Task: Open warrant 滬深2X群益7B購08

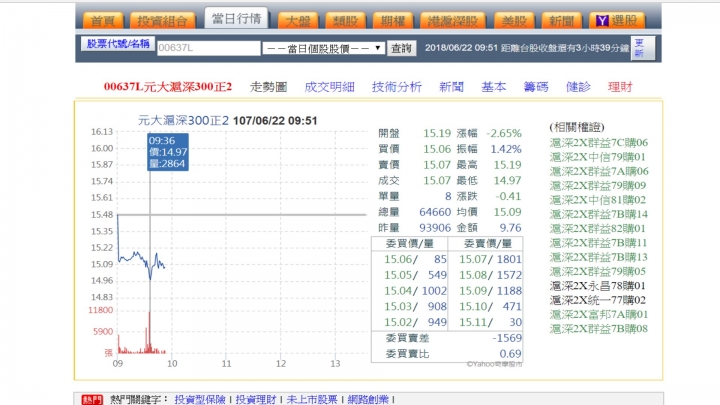Action: tap(599, 329)
